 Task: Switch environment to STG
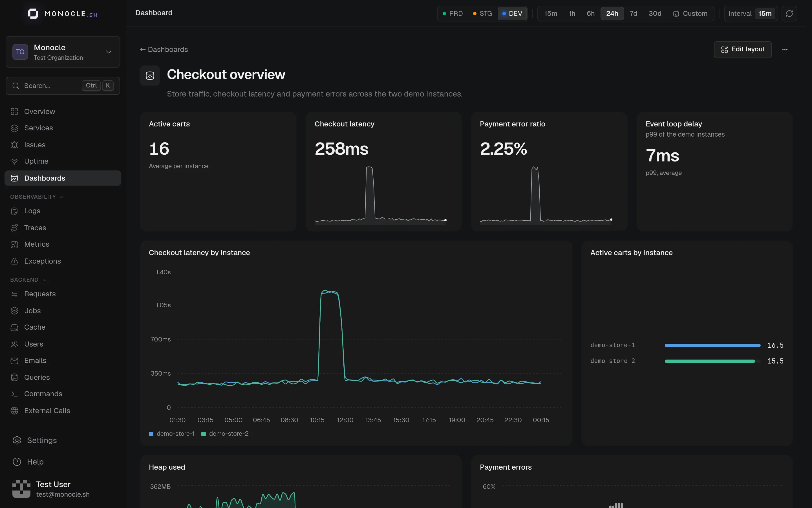[x=482, y=14]
